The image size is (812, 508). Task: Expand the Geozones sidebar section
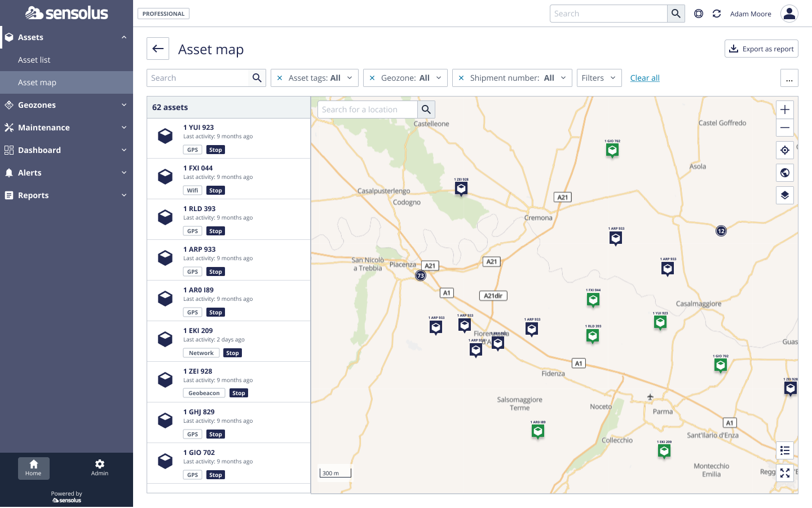pos(67,105)
